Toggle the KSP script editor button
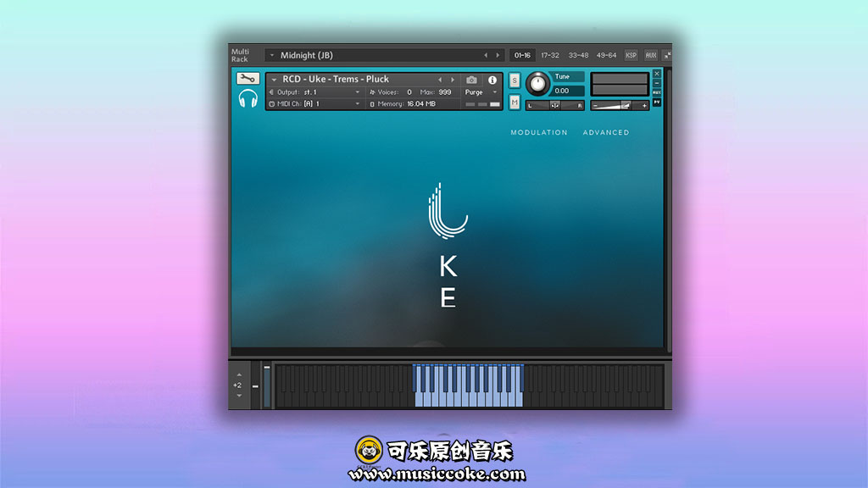Screen dimensions: 868x488 click(631, 55)
